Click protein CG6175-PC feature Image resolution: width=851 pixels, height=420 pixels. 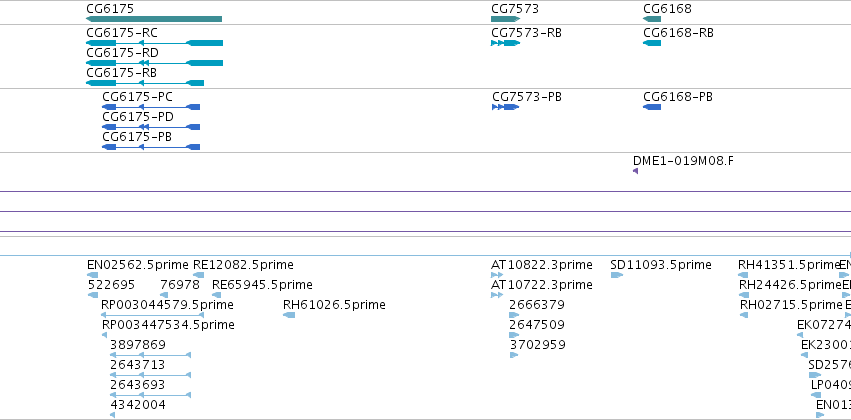tap(151, 107)
